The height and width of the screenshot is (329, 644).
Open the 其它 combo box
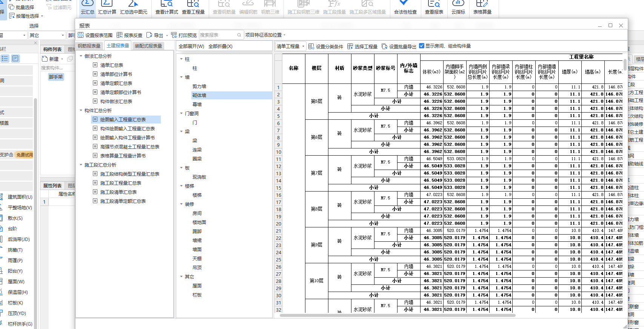[x=47, y=35]
